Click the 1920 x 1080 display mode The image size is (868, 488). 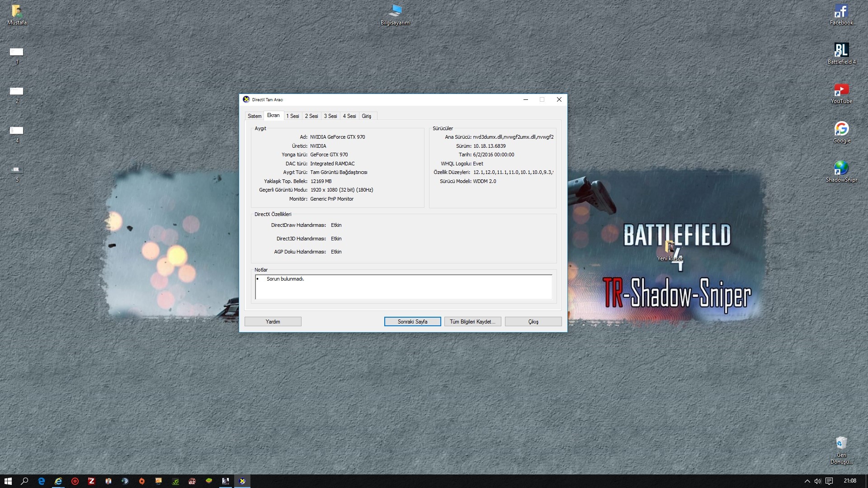[x=342, y=190]
